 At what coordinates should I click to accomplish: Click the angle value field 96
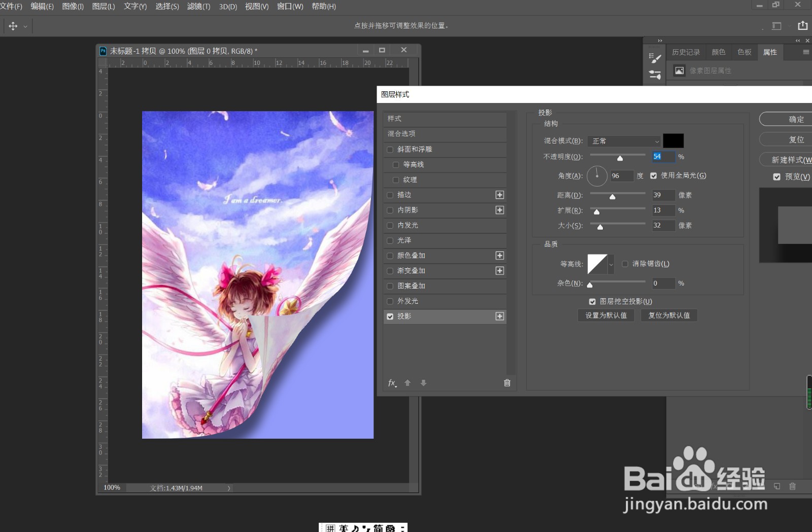[621, 176]
